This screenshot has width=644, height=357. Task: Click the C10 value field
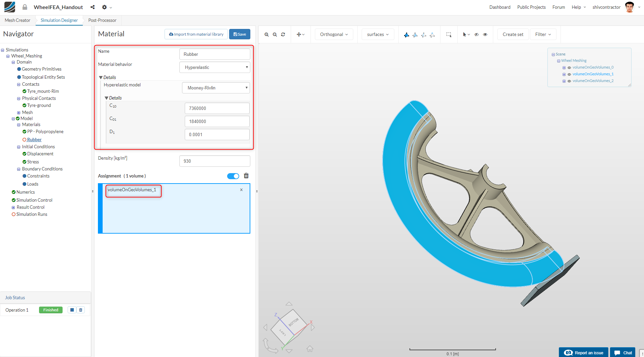coord(217,108)
